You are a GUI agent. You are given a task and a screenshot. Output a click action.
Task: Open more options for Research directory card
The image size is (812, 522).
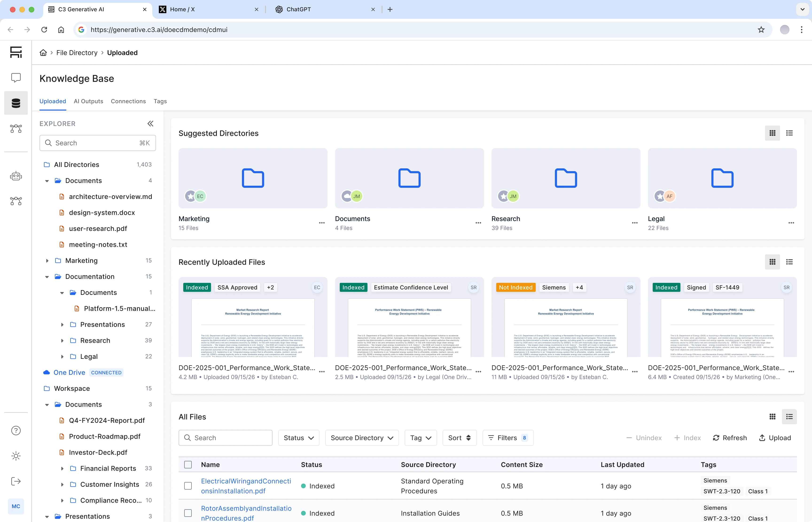[635, 223]
